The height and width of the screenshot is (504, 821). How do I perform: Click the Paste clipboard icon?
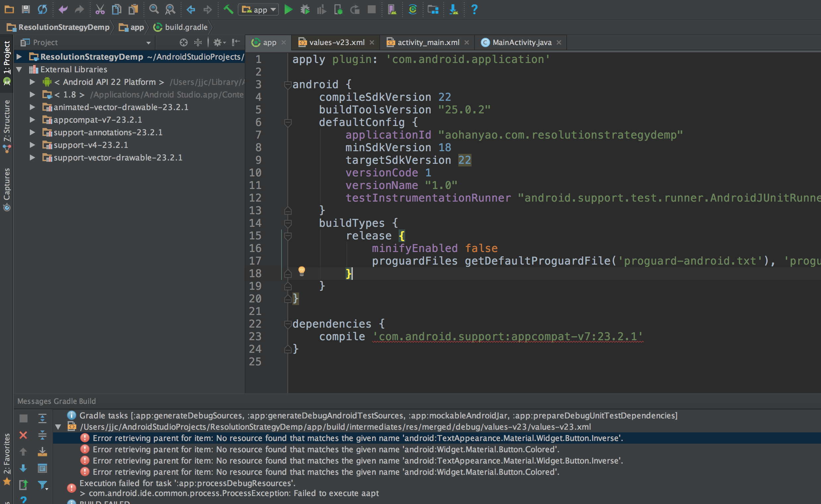pos(133,9)
